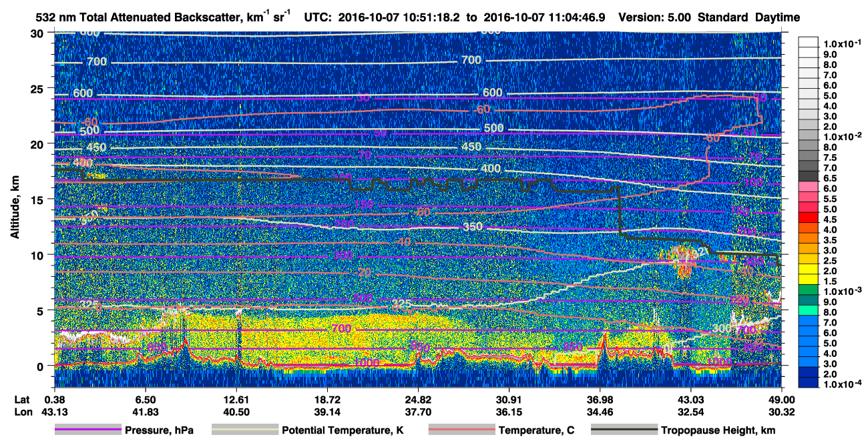Select the 'Version: 5.00' text
This screenshot has height=445, width=868.
[x=655, y=18]
